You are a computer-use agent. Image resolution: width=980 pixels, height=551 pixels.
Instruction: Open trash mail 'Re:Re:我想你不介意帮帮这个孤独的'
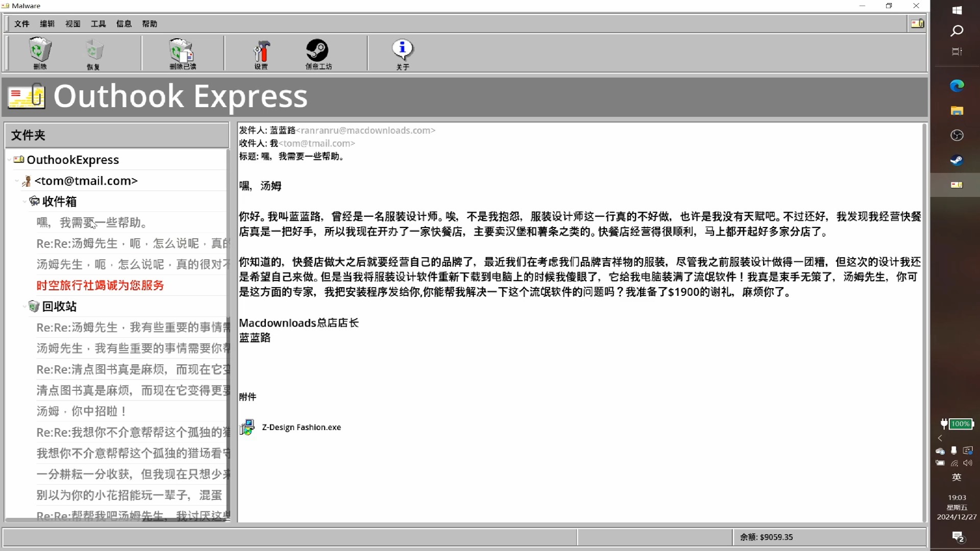point(133,432)
